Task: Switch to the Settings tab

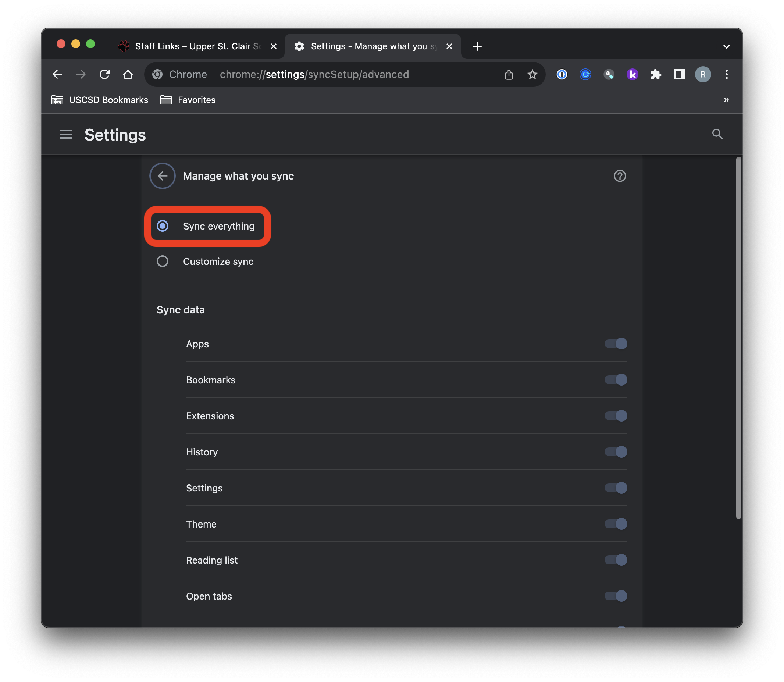Action: click(x=373, y=46)
